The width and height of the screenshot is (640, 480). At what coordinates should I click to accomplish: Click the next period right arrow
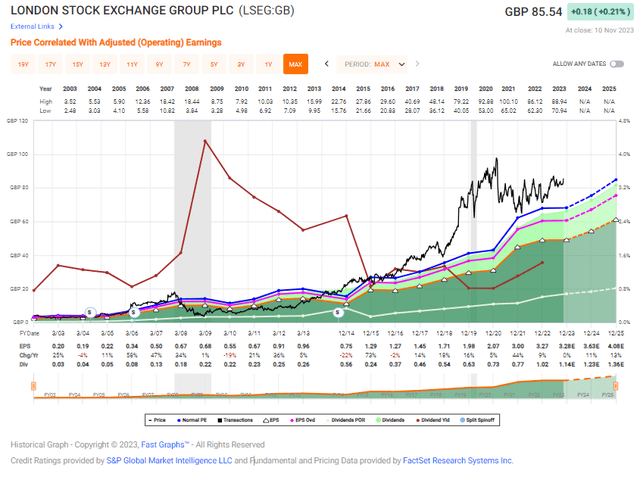tap(417, 64)
